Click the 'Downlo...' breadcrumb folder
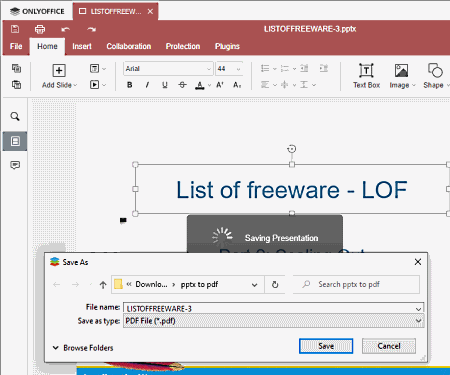450x375 pixels. 151,284
